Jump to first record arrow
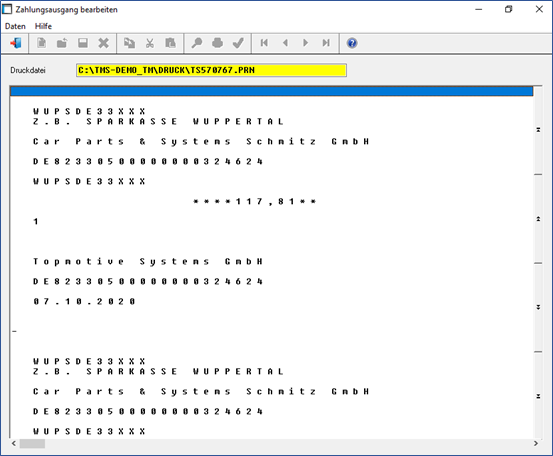This screenshot has height=456, width=553. coord(264,43)
